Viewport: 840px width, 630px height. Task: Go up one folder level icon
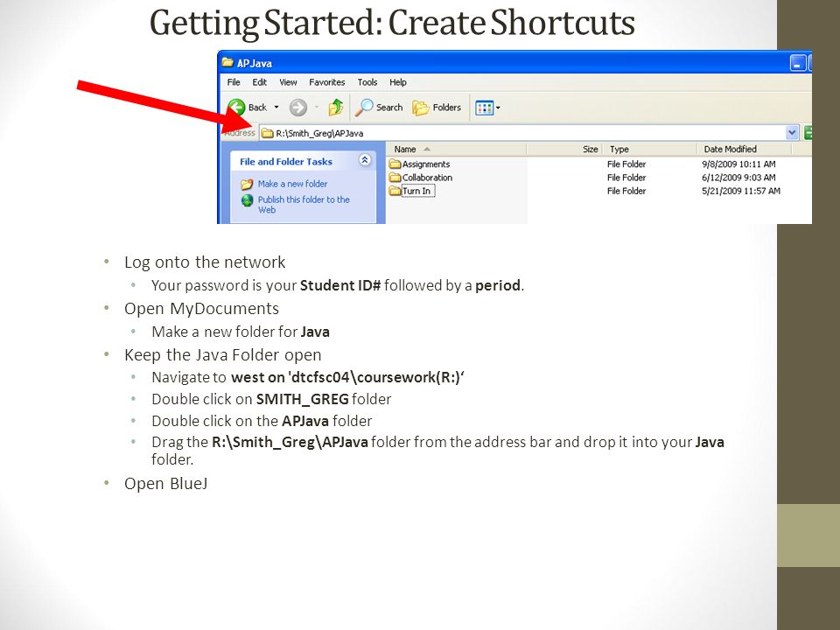pos(336,107)
